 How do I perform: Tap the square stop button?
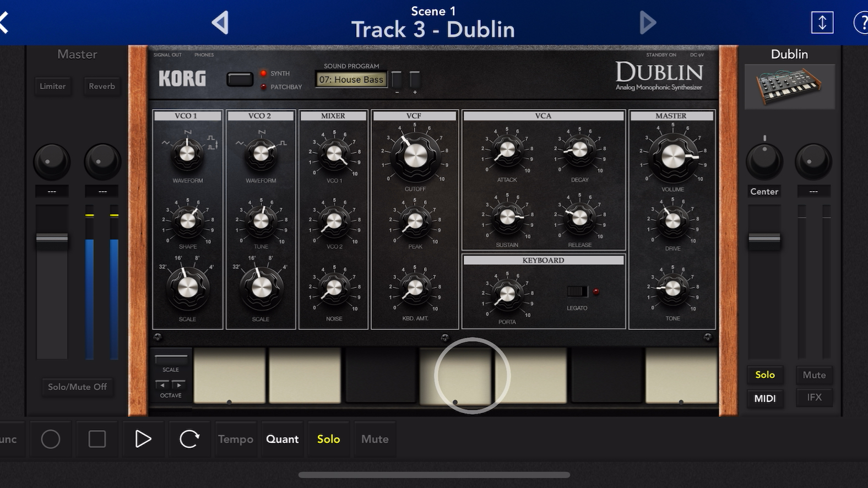[x=97, y=439]
